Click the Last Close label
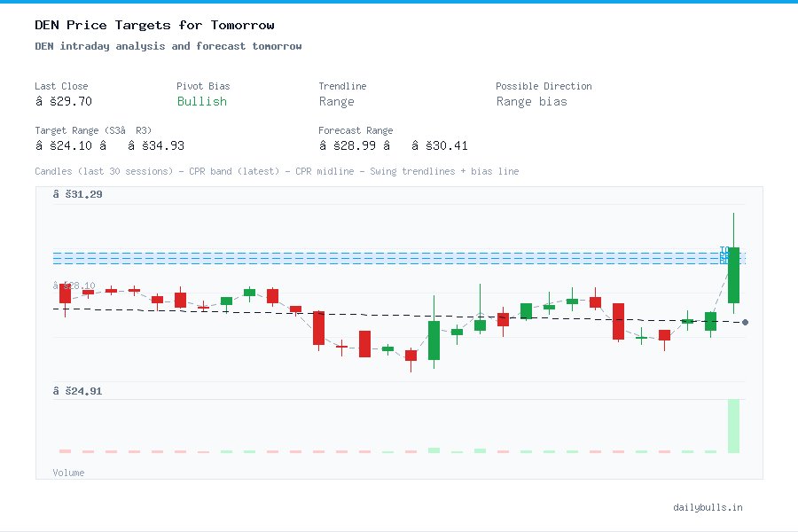Viewport: 798px width, 532px height. (x=61, y=86)
